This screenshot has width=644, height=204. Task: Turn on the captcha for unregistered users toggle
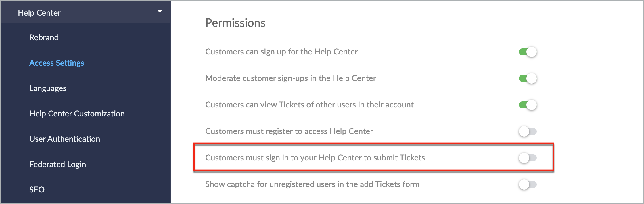pyautogui.click(x=528, y=184)
